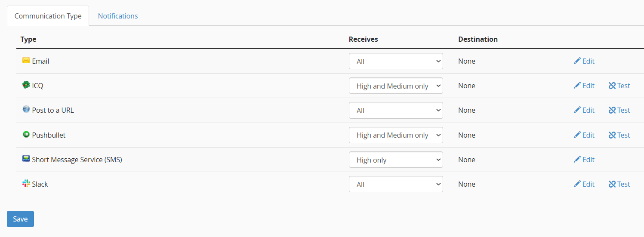Open the Email Receives dropdown

click(x=396, y=61)
